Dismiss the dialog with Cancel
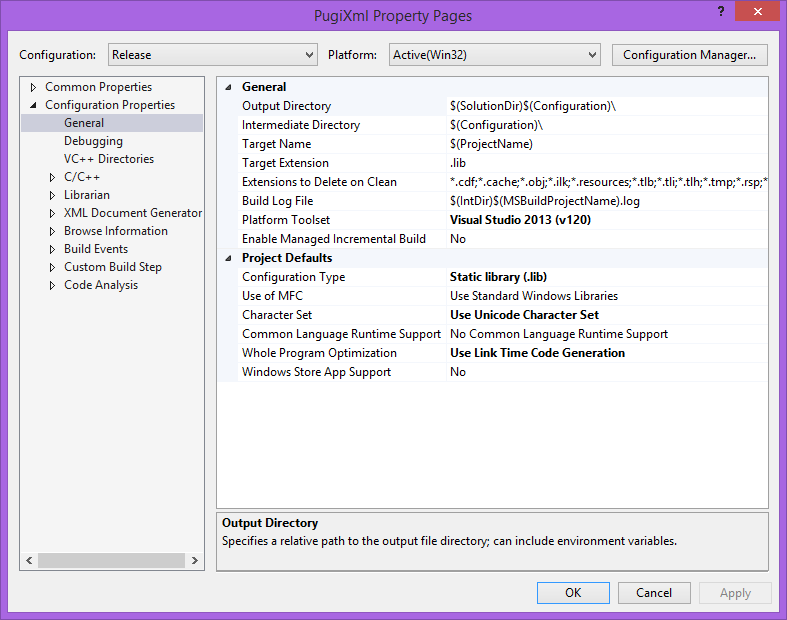Image resolution: width=787 pixels, height=620 pixels. pyautogui.click(x=654, y=593)
